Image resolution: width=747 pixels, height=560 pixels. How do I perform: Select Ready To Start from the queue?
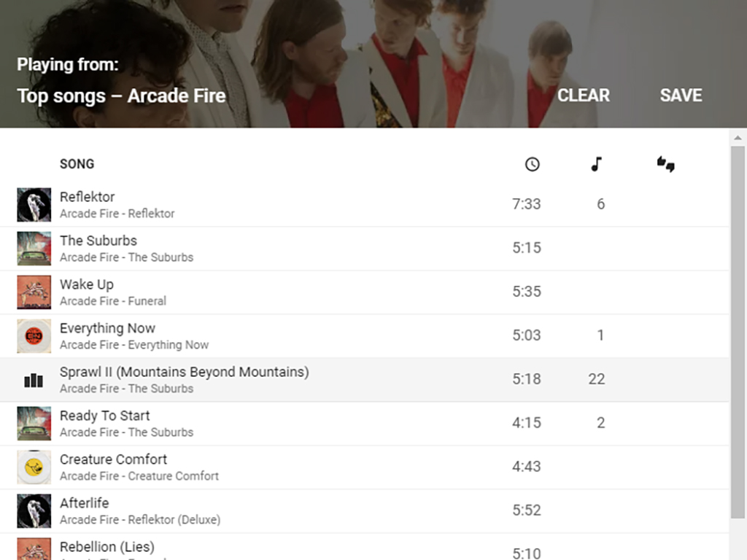pyautogui.click(x=104, y=415)
